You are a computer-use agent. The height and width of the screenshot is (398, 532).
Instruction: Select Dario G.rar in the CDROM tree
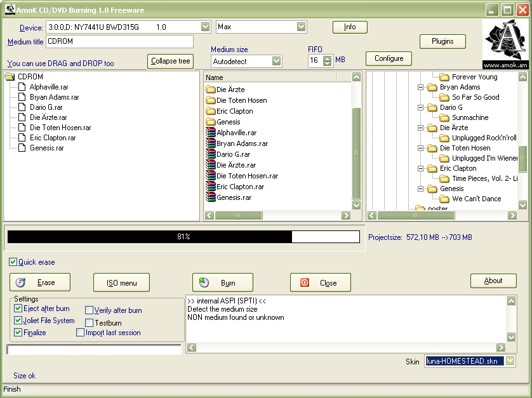[46, 107]
